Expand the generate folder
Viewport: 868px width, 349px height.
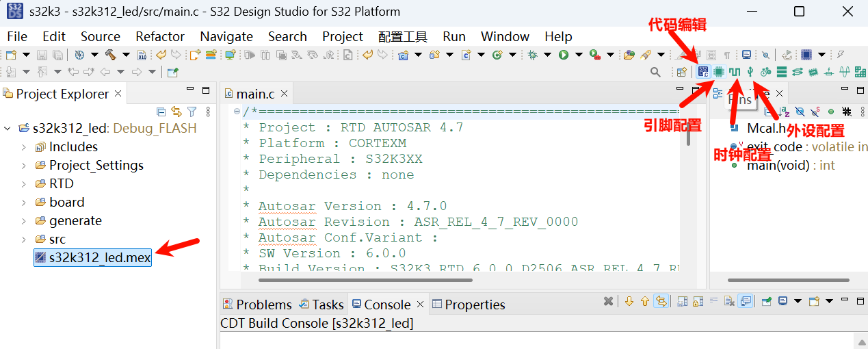click(x=23, y=220)
